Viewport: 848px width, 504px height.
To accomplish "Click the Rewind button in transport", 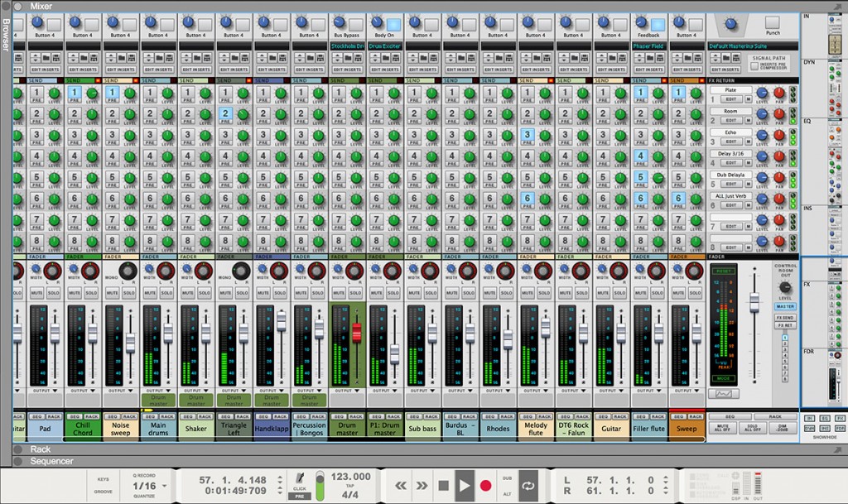I will (400, 486).
